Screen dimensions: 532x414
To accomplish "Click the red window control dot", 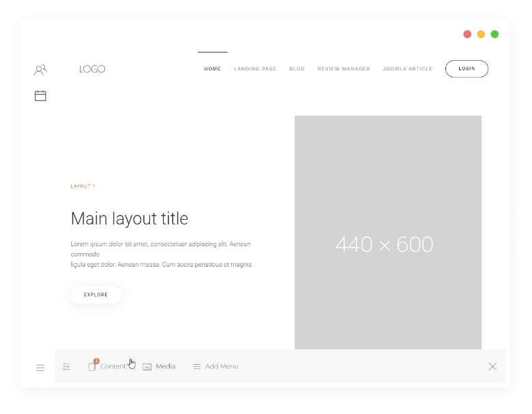I will coord(467,34).
